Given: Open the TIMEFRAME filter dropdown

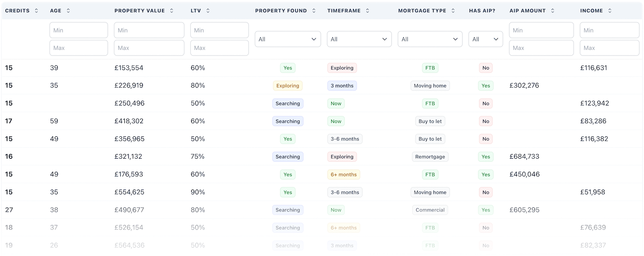Looking at the screenshot, I should [x=359, y=39].
